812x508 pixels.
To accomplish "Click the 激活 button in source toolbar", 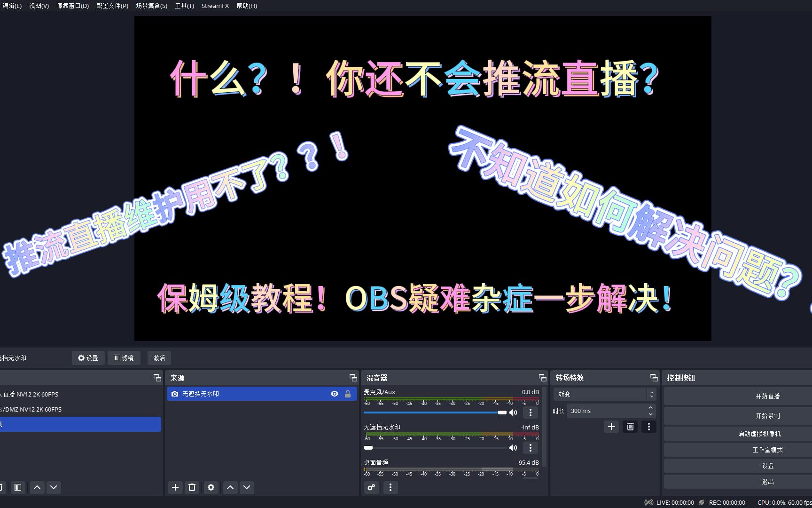I will (159, 358).
